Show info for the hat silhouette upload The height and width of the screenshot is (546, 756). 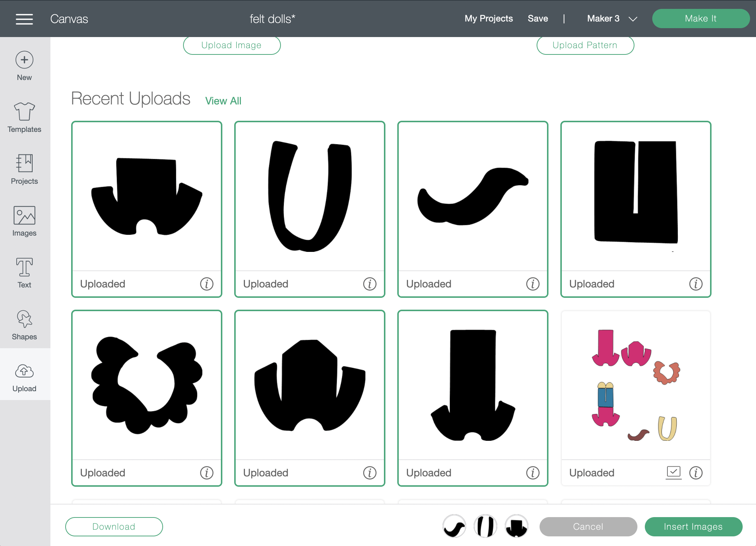pos(207,284)
